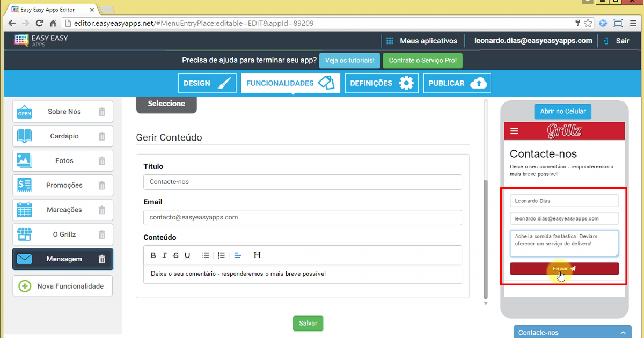Click the Bold formatting icon
The width and height of the screenshot is (644, 338).
pos(153,255)
